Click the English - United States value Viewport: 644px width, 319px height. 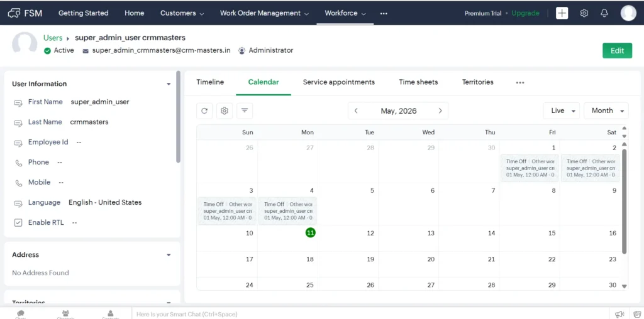pyautogui.click(x=105, y=203)
